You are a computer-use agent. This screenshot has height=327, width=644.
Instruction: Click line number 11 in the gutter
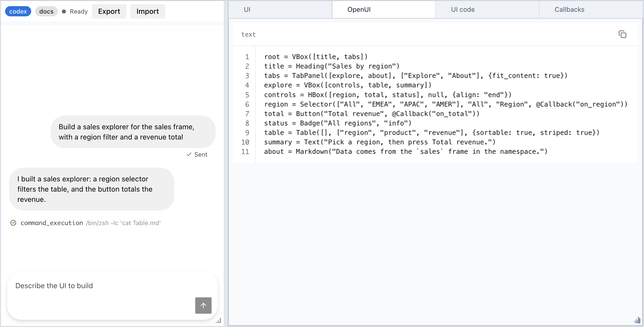tap(245, 151)
